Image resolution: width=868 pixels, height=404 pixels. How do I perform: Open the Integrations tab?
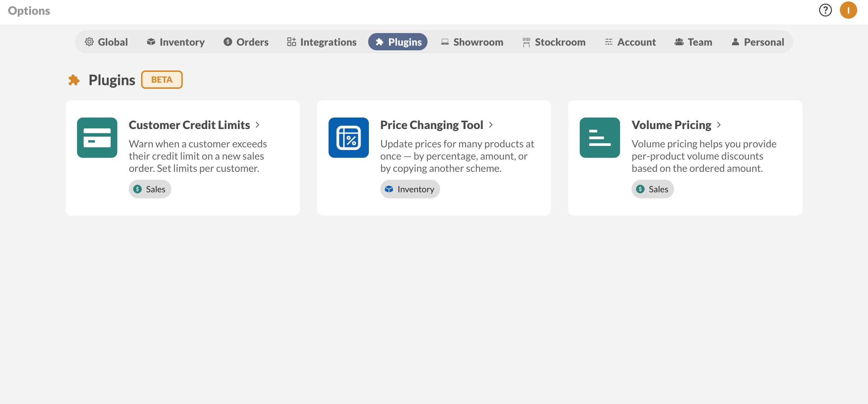(x=322, y=42)
